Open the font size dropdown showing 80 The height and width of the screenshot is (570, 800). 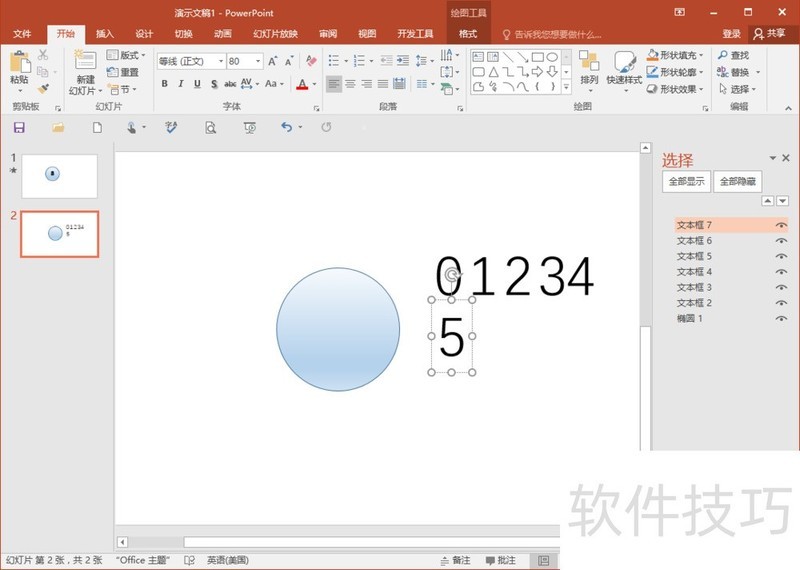(x=258, y=61)
